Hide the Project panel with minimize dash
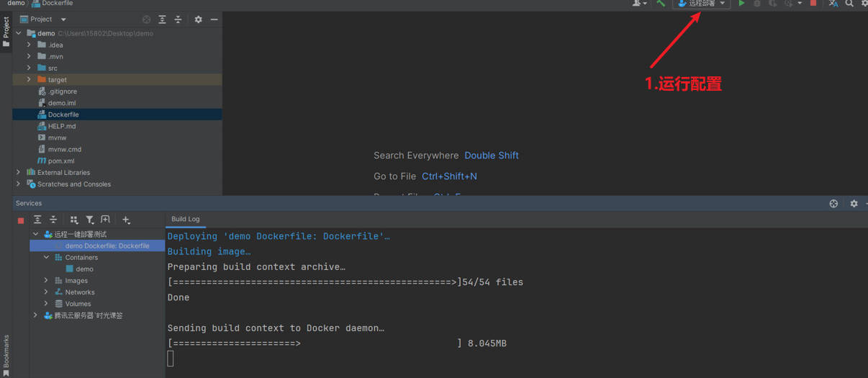 [x=214, y=19]
